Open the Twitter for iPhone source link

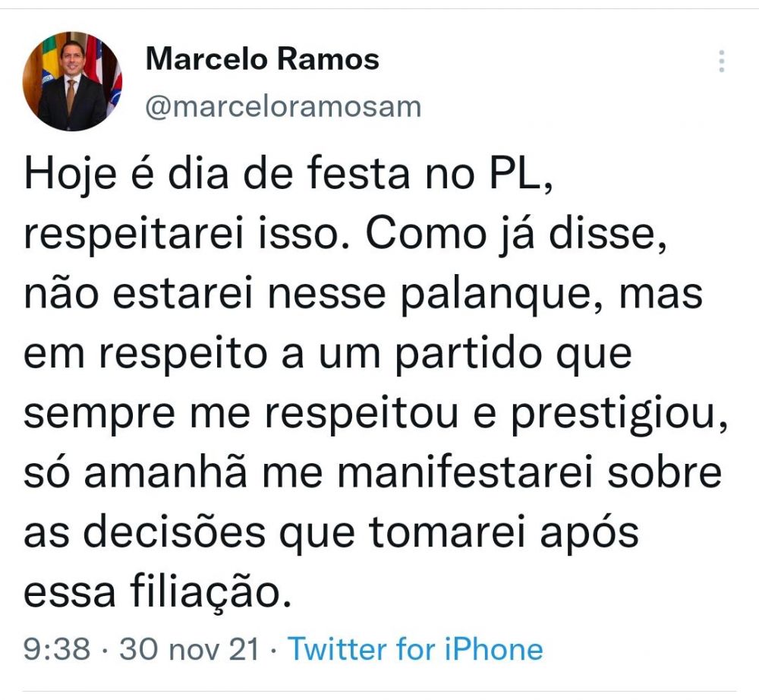[415, 648]
